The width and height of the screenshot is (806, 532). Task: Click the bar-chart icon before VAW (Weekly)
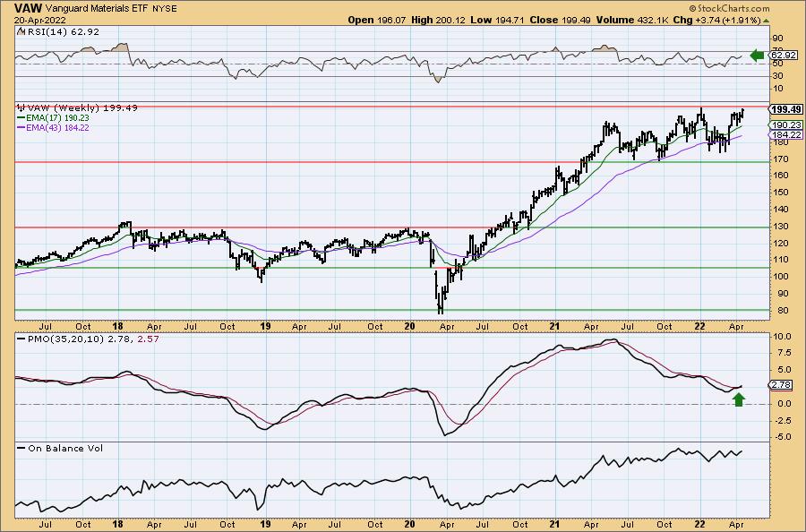point(21,108)
